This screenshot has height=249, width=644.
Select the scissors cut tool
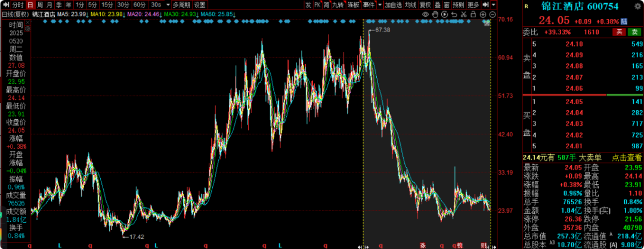pyautogui.click(x=464, y=14)
